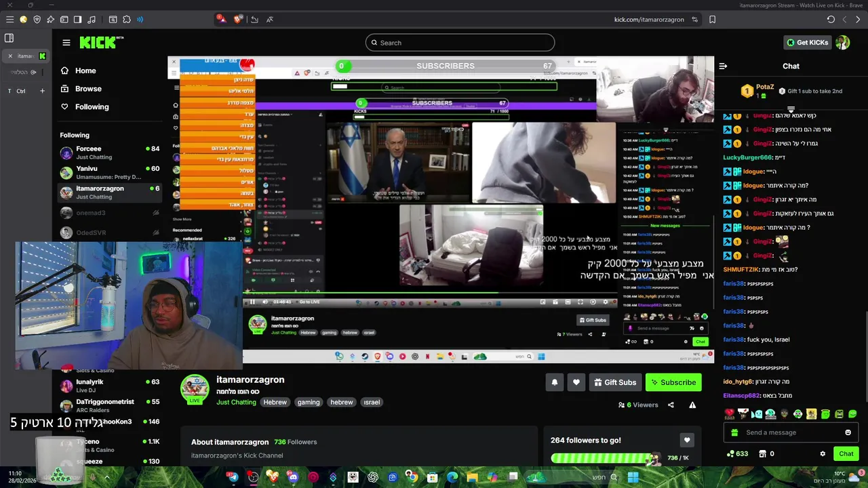
Task: Collapse the Chat panel
Action: [x=723, y=66]
